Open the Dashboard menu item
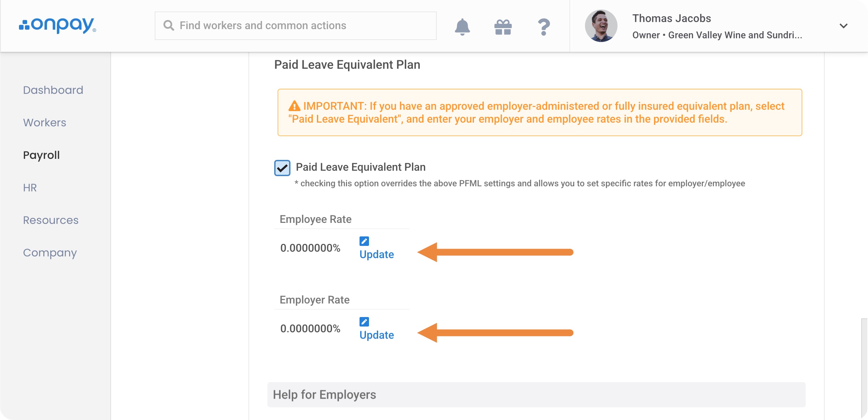The width and height of the screenshot is (868, 420). point(53,90)
